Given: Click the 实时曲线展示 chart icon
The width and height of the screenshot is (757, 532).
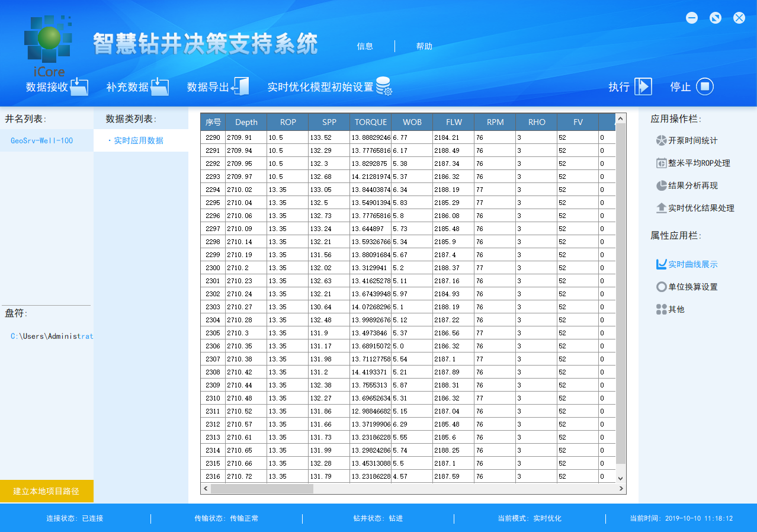Looking at the screenshot, I should pos(662,264).
